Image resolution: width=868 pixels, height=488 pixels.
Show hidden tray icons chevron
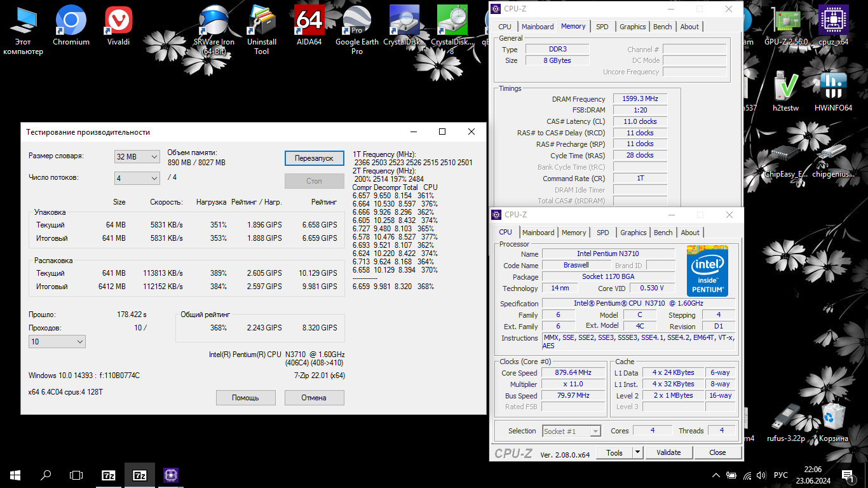[716, 475]
